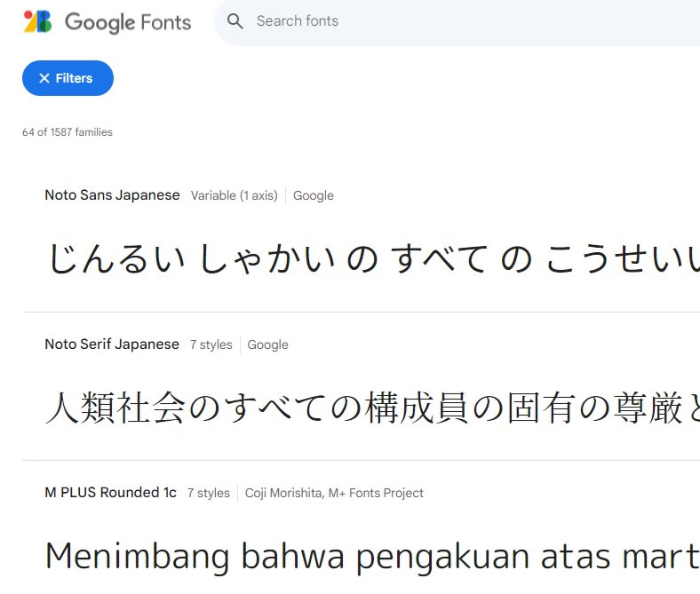
Task: Open the M PLUS Rounded 1c name
Action: 110,493
